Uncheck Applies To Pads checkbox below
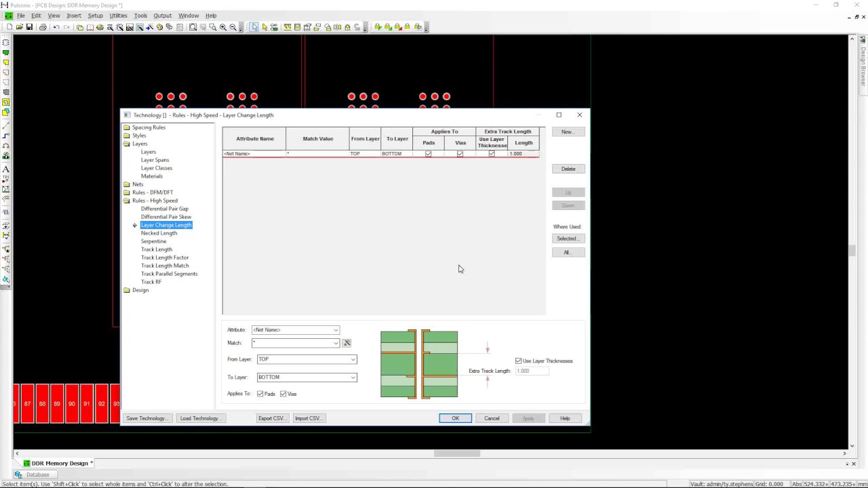Viewport: 868px width, 488px height. tap(260, 394)
